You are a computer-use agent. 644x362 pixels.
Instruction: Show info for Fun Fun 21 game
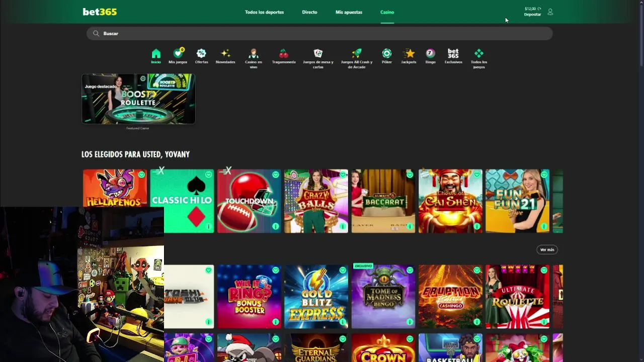pos(544,226)
